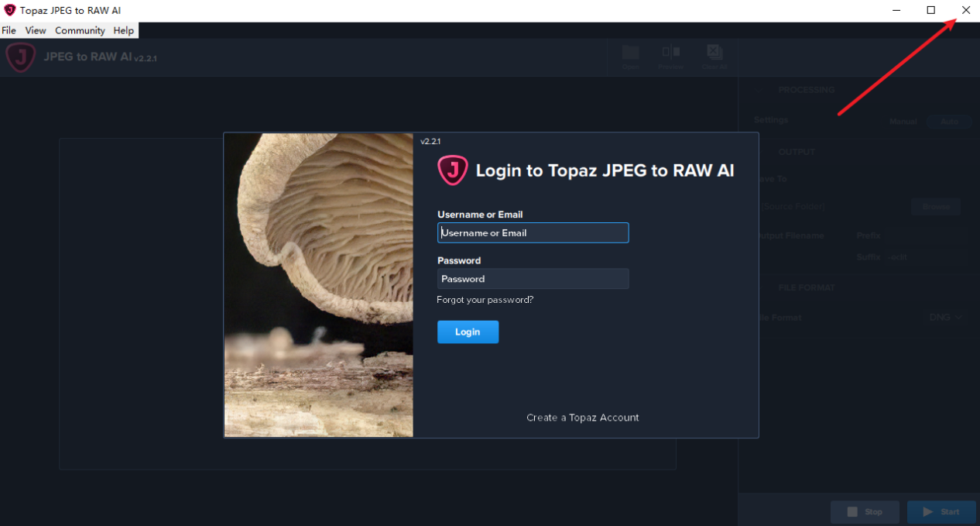
Task: Click the Clear All toolbar icon
Action: coord(714,57)
